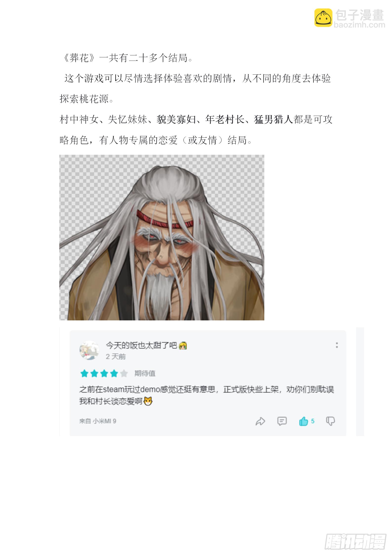Click the share arrow icon on review

click(x=260, y=421)
